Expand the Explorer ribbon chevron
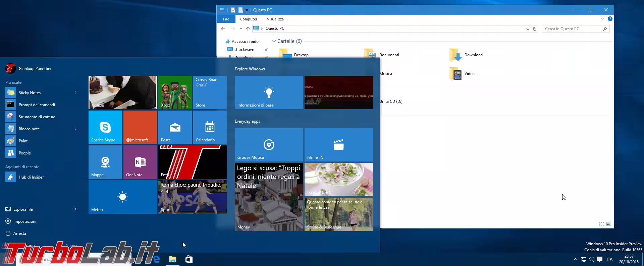Screen dimensions: 644x266 603,19
